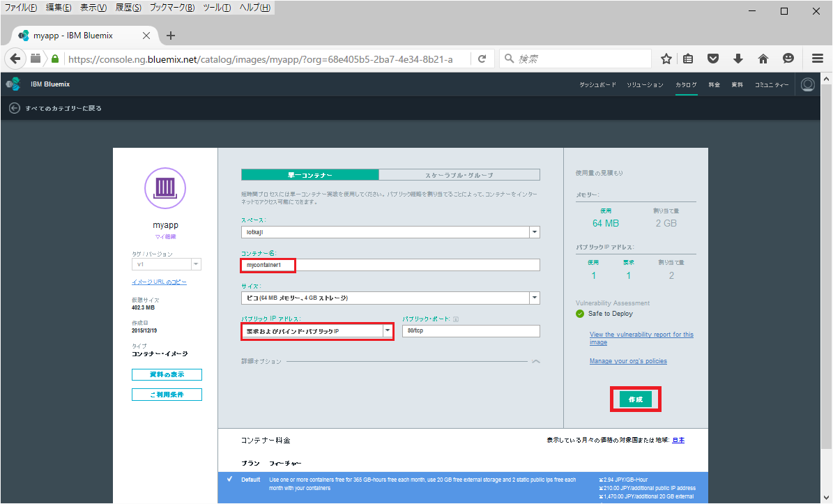Click すべてのカテゴリーに戻る text link
833x504 pixels.
63,108
